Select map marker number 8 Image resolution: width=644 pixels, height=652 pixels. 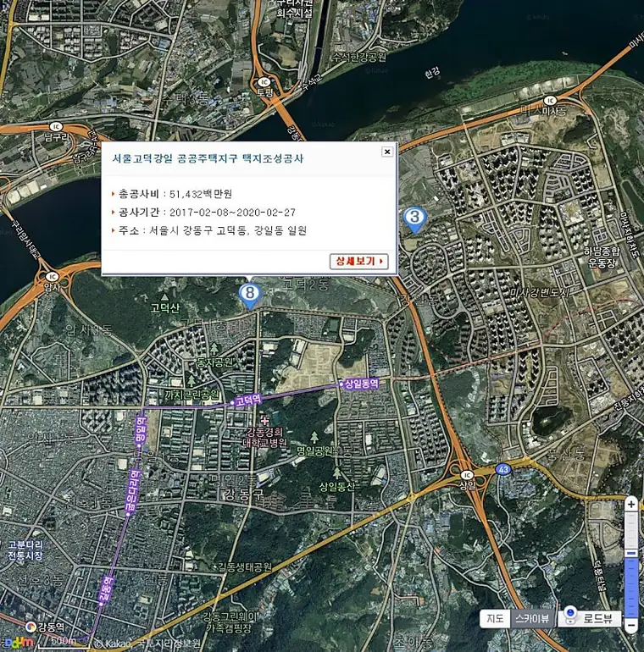pos(250,296)
